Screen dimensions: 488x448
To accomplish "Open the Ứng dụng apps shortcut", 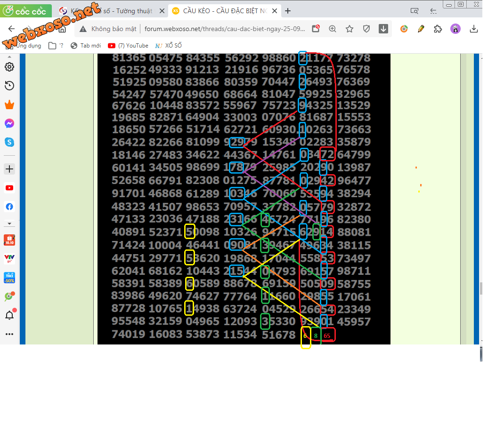I will pos(24,46).
